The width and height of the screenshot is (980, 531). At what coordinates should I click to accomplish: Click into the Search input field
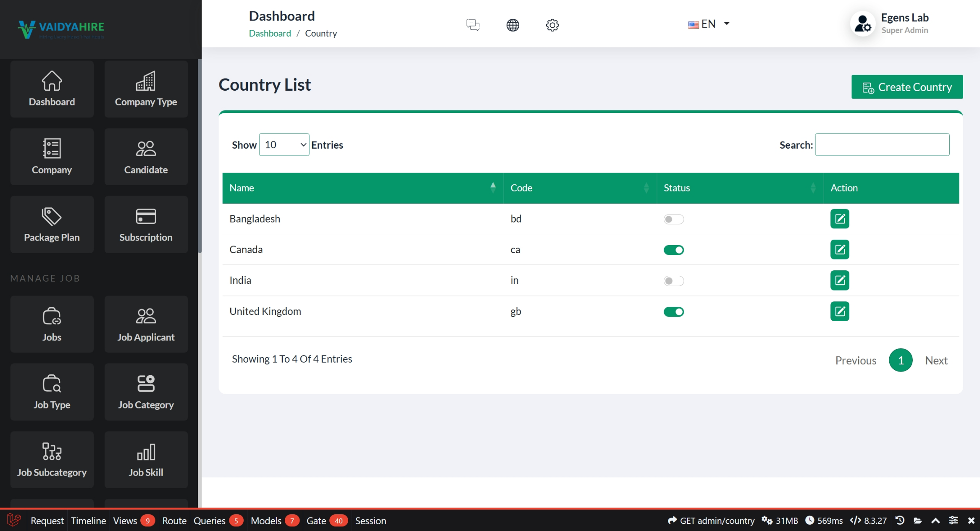(x=882, y=145)
